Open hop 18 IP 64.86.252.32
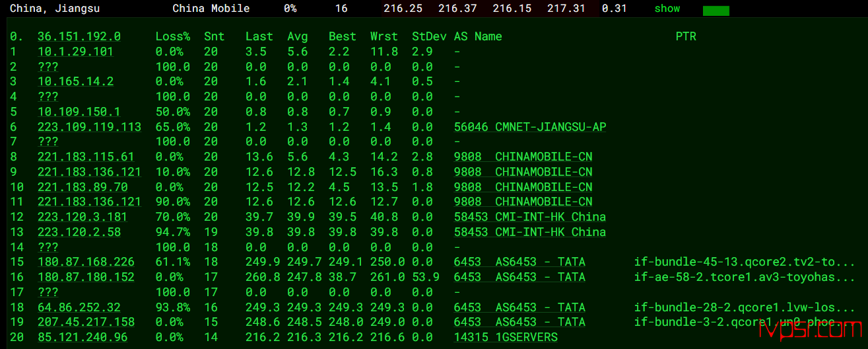 point(79,307)
